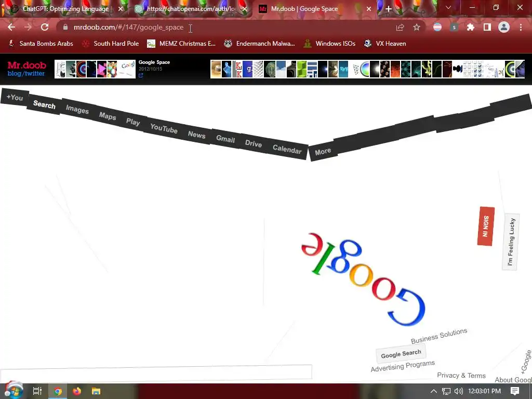Image resolution: width=532 pixels, height=399 pixels.
Task: Open the Santa Bombs Arabs bookmark
Action: point(41,44)
